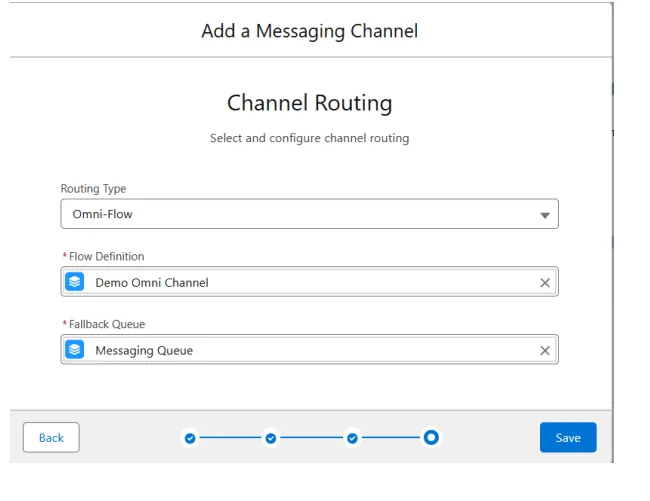The height and width of the screenshot is (501, 650).
Task: Click the Add a Messaging Channel title
Action: (x=309, y=31)
